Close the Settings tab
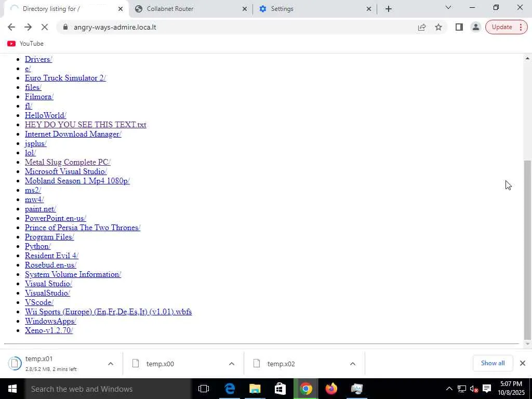The width and height of the screenshot is (532, 399). (369, 9)
